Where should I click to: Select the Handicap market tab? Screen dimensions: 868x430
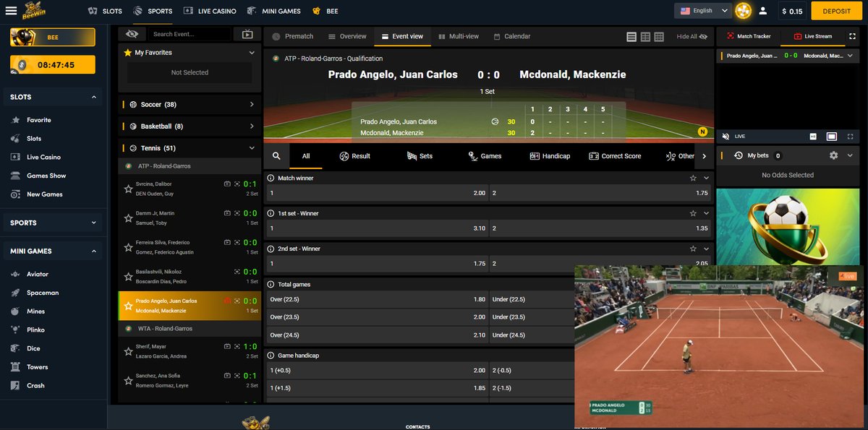point(550,156)
